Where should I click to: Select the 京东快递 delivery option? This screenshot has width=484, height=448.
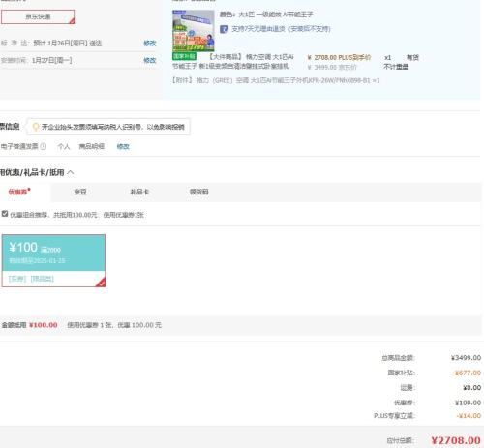coord(38,16)
